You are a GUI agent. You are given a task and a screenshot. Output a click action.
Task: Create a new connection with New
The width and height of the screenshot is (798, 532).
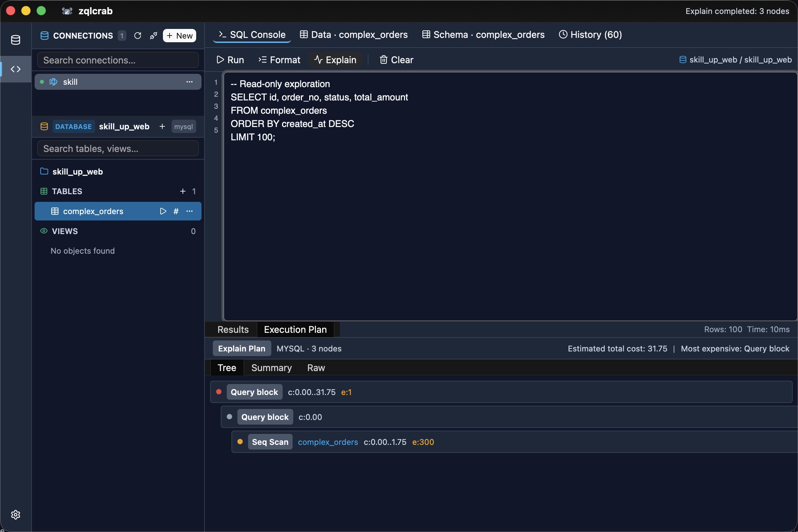pos(180,36)
